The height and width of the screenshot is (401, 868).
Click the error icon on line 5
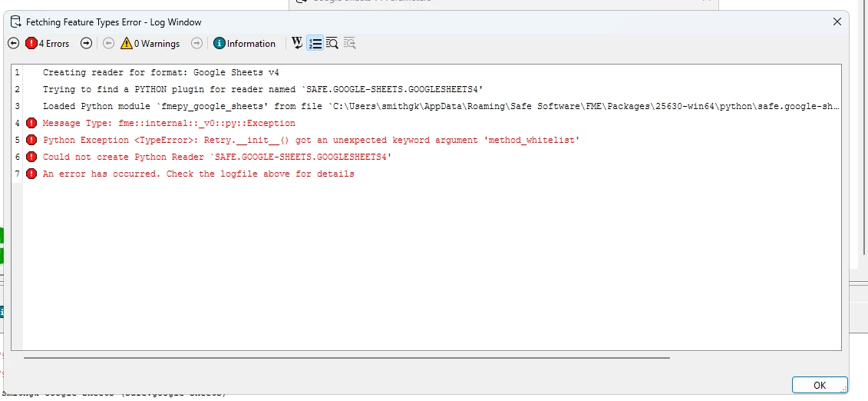coord(31,140)
